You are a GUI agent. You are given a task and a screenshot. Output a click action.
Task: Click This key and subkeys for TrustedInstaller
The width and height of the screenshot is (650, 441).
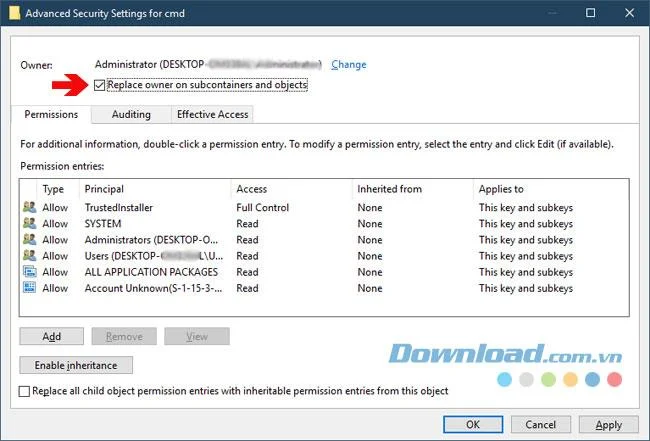526,207
